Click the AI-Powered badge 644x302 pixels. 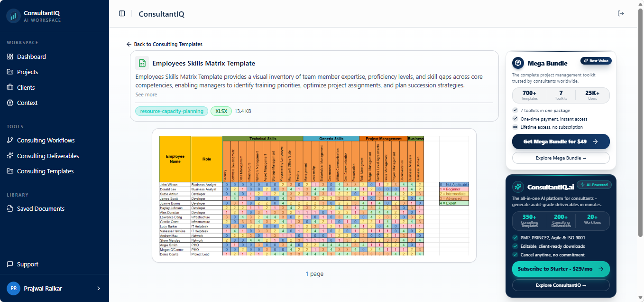[594, 185]
